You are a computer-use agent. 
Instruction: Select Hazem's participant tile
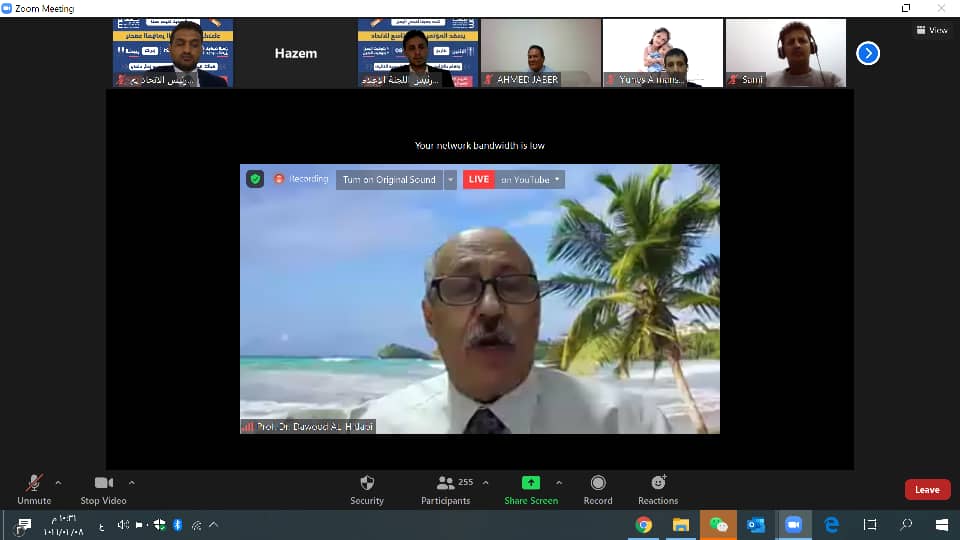(295, 53)
